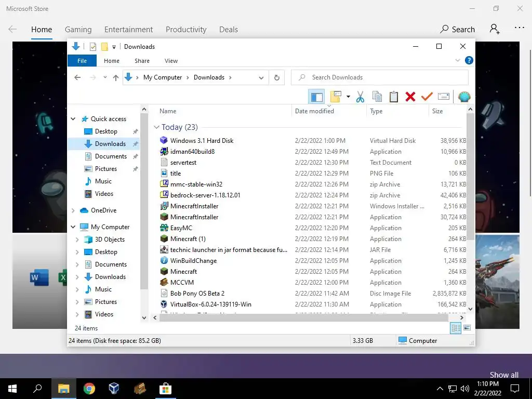Open the Deals tab in Microsoft Store
The height and width of the screenshot is (399, 532).
point(229,30)
